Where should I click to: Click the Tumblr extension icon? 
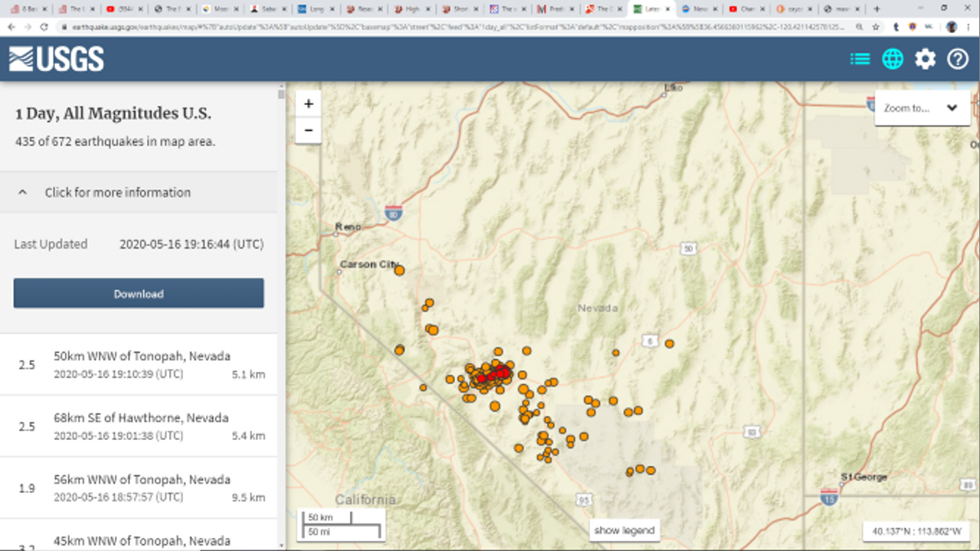[x=896, y=26]
